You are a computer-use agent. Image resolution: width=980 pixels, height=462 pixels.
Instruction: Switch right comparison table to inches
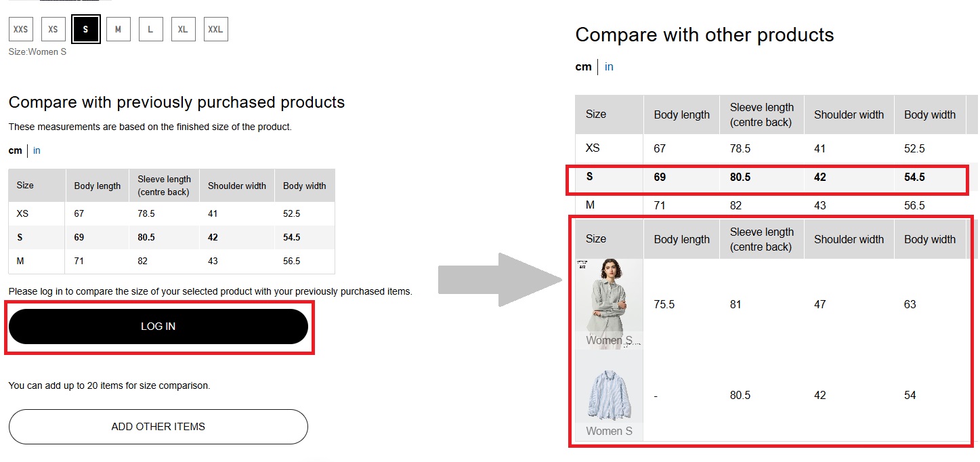[x=609, y=66]
